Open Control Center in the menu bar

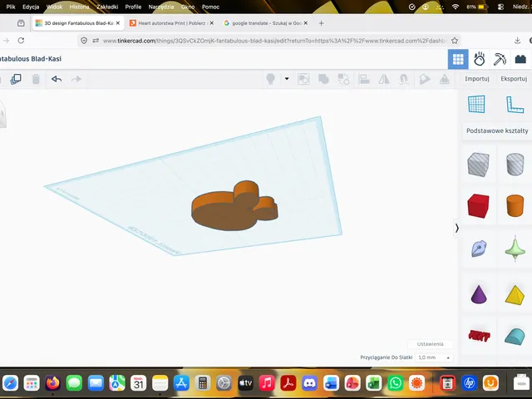coord(500,7)
